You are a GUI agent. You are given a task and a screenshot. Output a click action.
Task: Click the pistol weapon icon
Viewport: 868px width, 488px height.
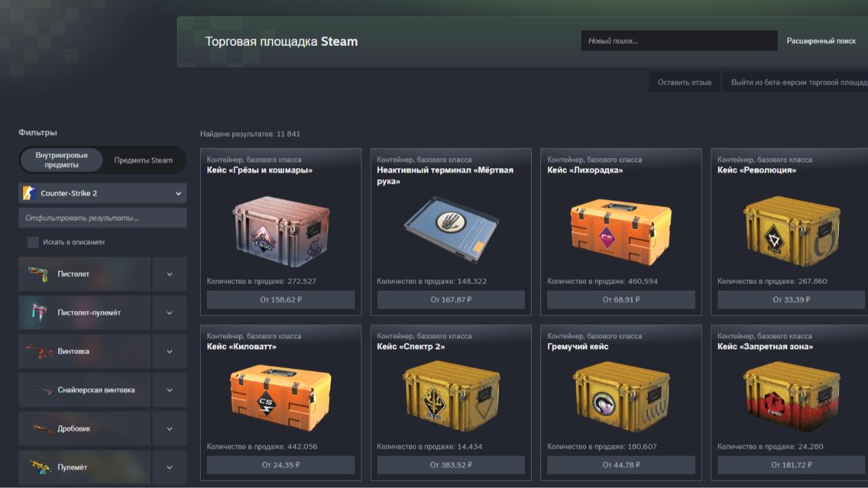click(x=38, y=274)
